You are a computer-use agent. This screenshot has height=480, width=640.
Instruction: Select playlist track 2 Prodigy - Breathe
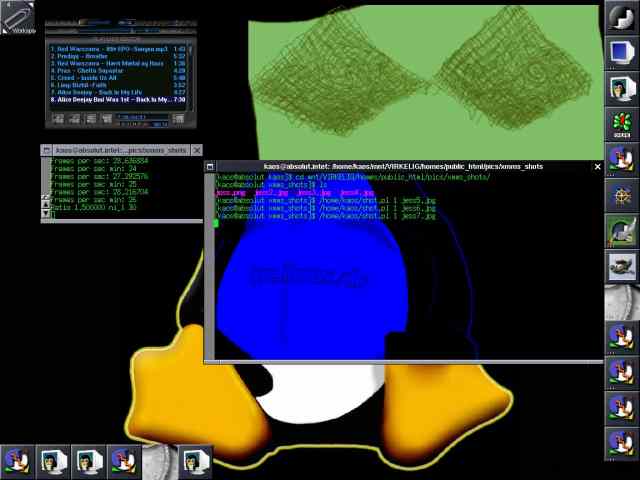tap(118, 56)
